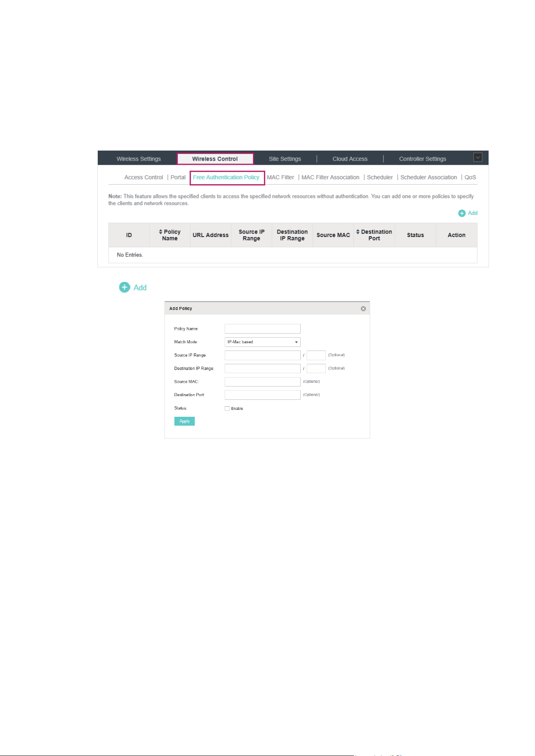Open the Scheduler sub-tab
This screenshot has width=535, height=756.
[x=380, y=177]
